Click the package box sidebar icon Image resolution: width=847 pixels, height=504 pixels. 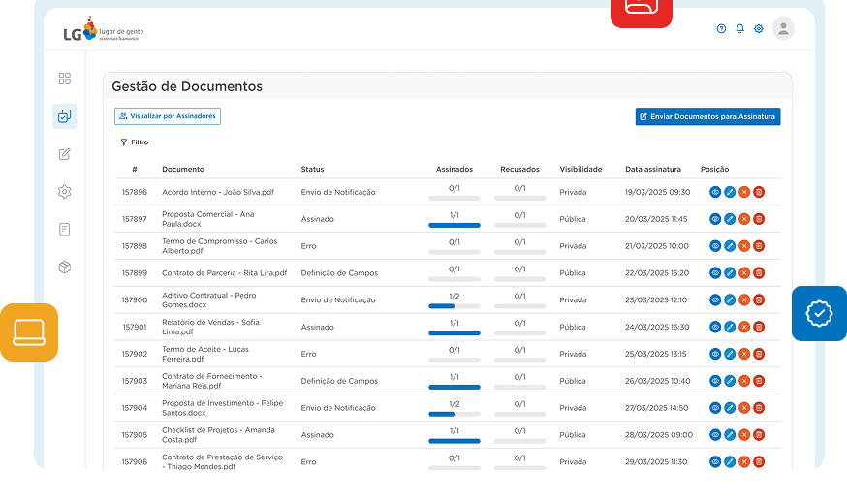pyautogui.click(x=65, y=268)
